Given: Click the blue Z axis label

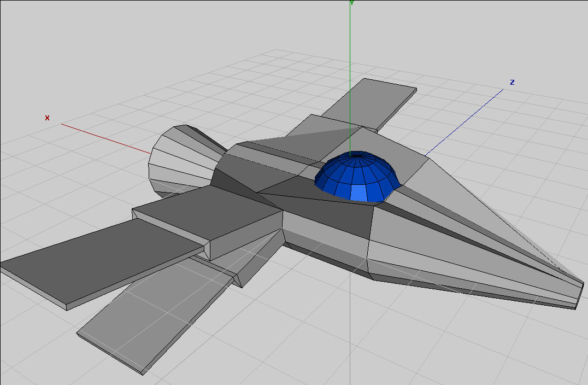Looking at the screenshot, I should tap(512, 82).
